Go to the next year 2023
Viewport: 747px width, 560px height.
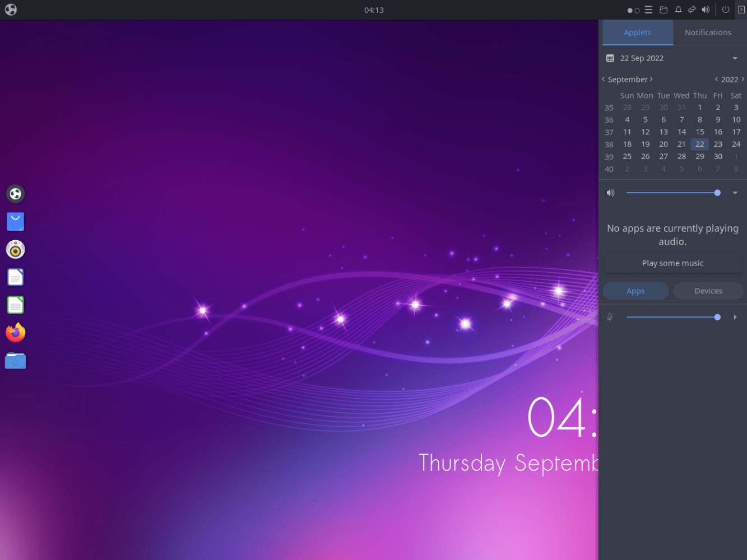[743, 79]
